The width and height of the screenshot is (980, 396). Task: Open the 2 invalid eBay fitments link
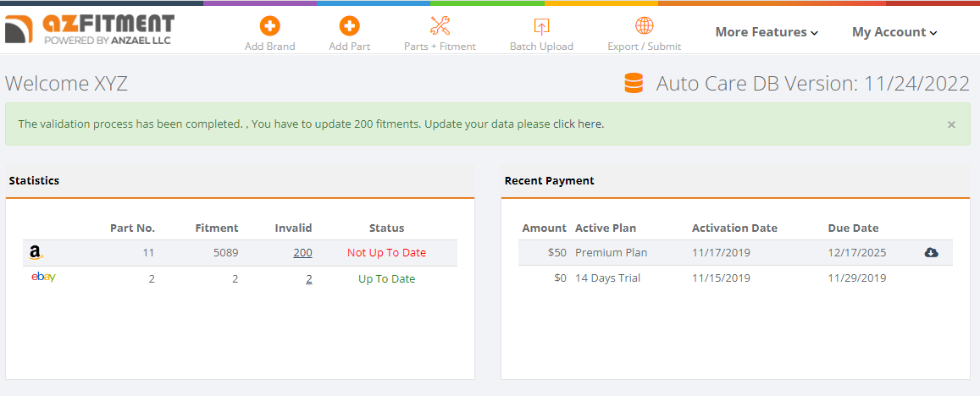pyautogui.click(x=309, y=279)
